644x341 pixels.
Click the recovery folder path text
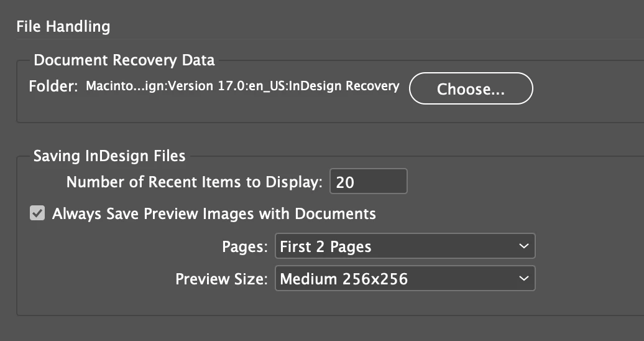coord(242,86)
